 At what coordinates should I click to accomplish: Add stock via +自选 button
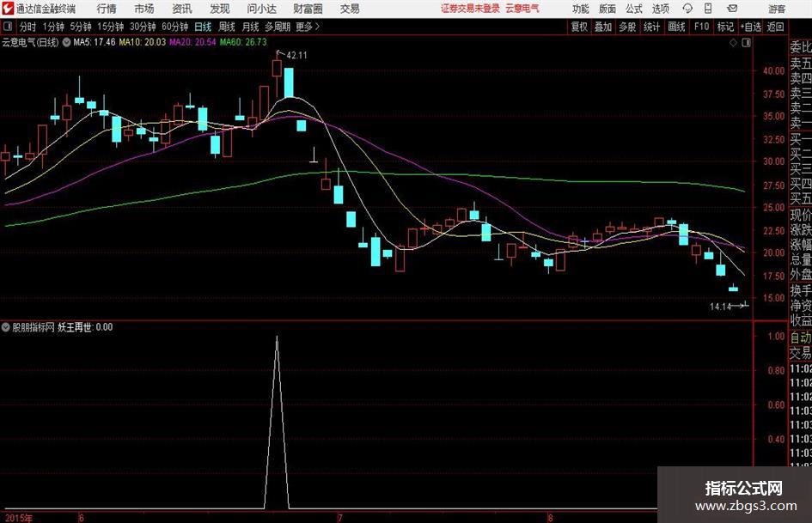(x=751, y=27)
